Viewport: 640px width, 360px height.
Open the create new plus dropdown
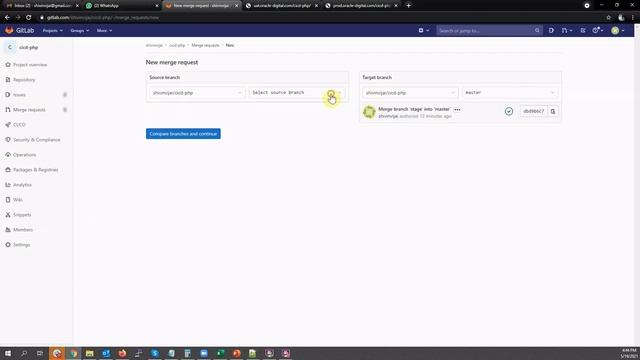(424, 31)
